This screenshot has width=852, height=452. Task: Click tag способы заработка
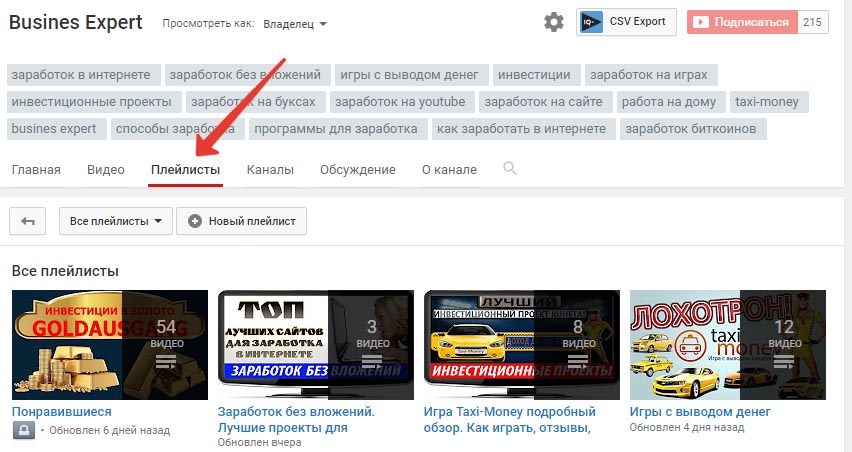pyautogui.click(x=178, y=129)
